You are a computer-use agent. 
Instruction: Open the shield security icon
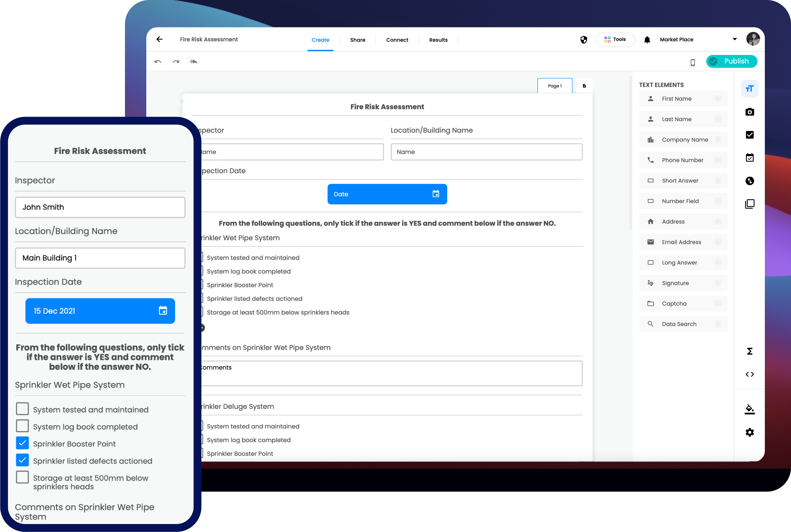[x=583, y=40]
